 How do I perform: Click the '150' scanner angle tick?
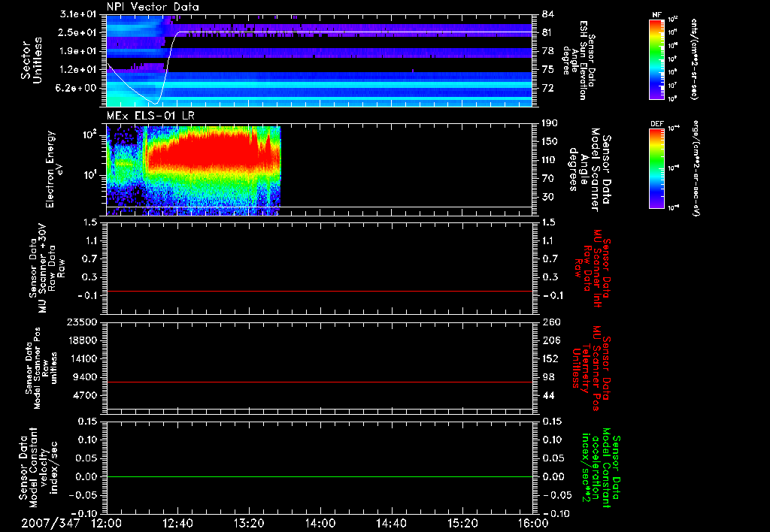550,141
